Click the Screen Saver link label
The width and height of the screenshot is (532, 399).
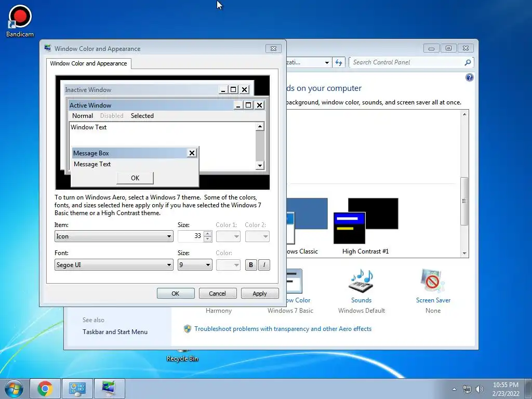(433, 300)
